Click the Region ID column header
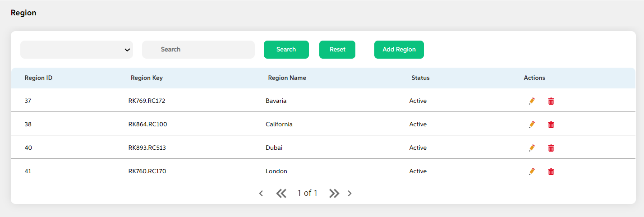644x217 pixels. 39,78
